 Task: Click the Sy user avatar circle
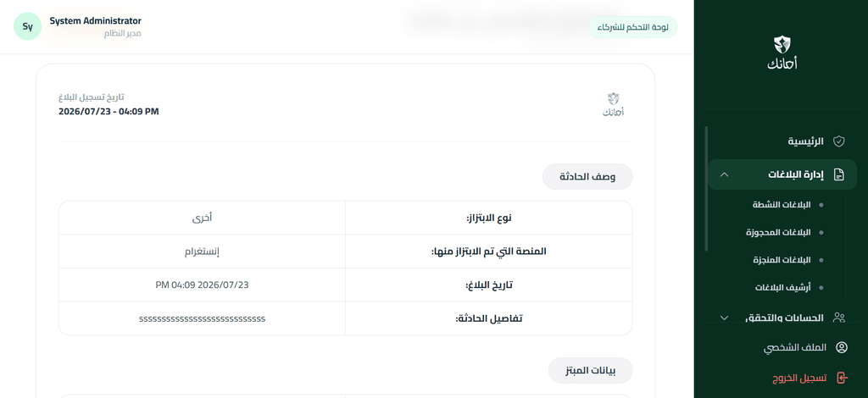point(28,26)
